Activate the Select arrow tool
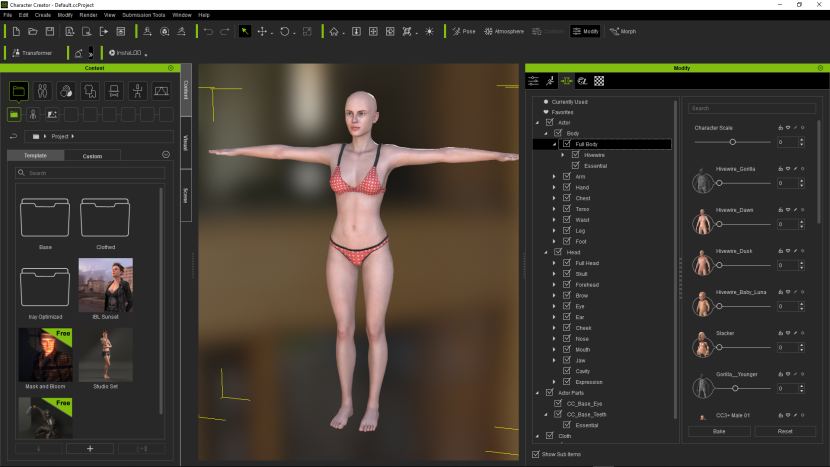The height and width of the screenshot is (467, 830). pos(245,32)
